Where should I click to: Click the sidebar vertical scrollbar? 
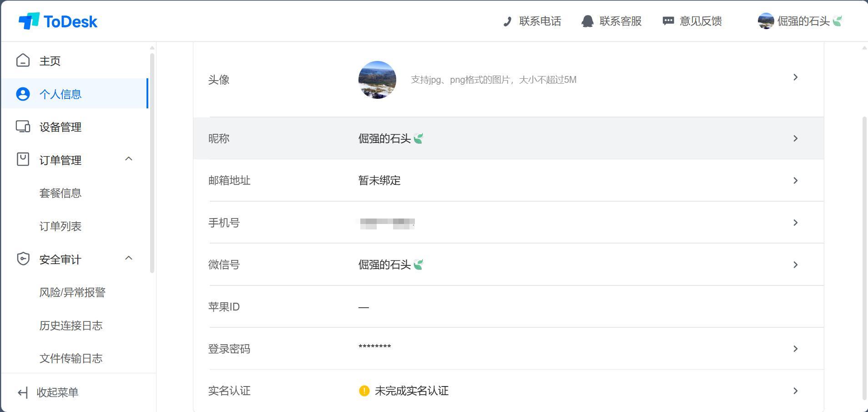coord(152,163)
